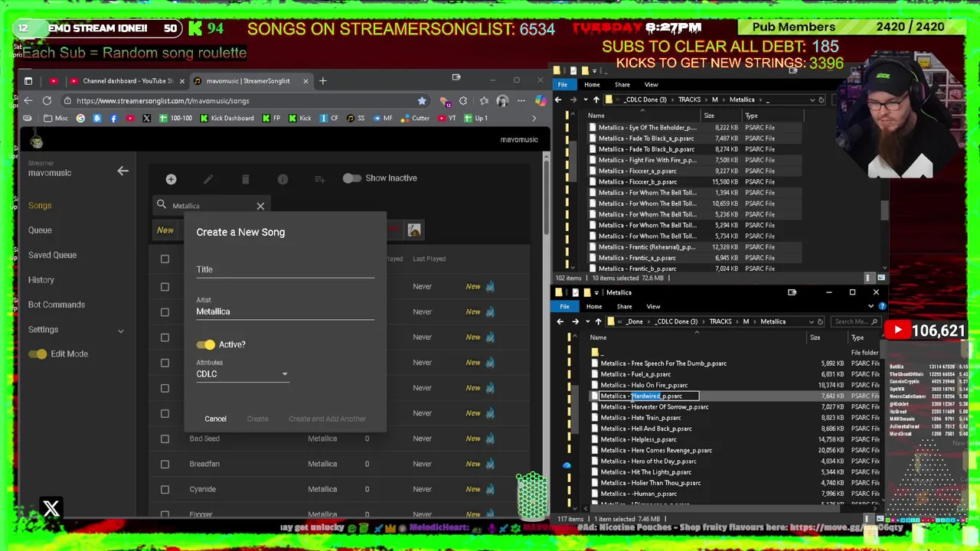Open the Share tab in lower Explorer
This screenshot has width=980, height=551.
tap(624, 306)
